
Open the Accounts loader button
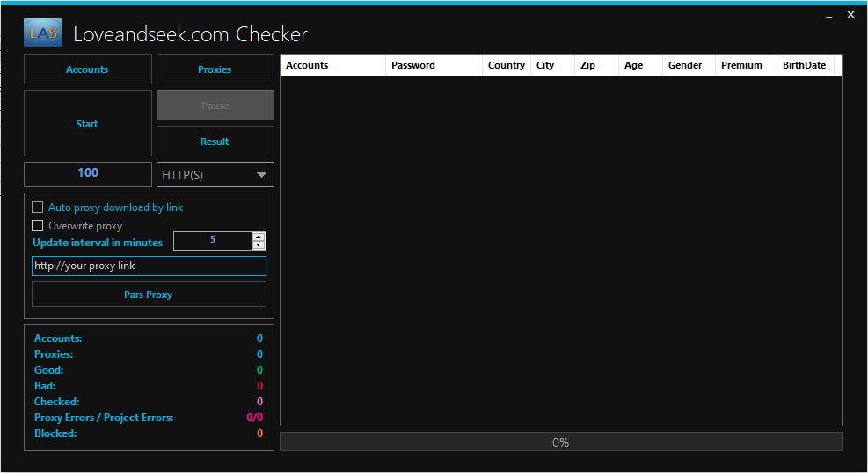tap(87, 69)
